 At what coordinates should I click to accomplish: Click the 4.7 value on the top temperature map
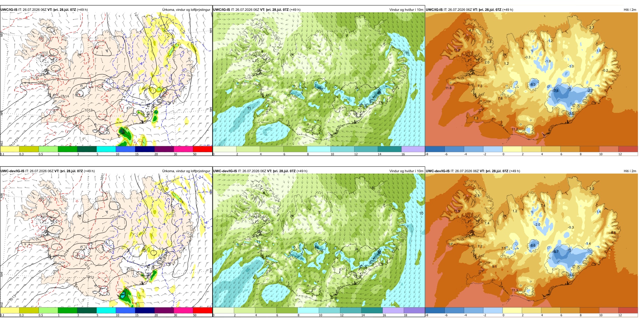[471, 31]
